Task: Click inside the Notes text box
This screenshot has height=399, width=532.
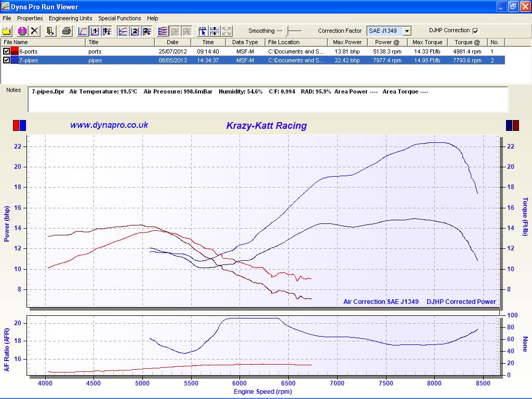Action: tap(268, 102)
